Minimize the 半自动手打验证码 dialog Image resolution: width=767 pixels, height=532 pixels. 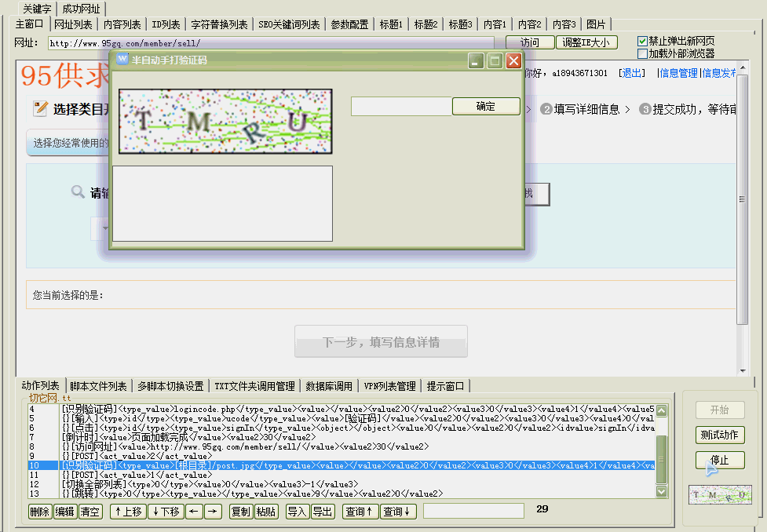click(476, 60)
